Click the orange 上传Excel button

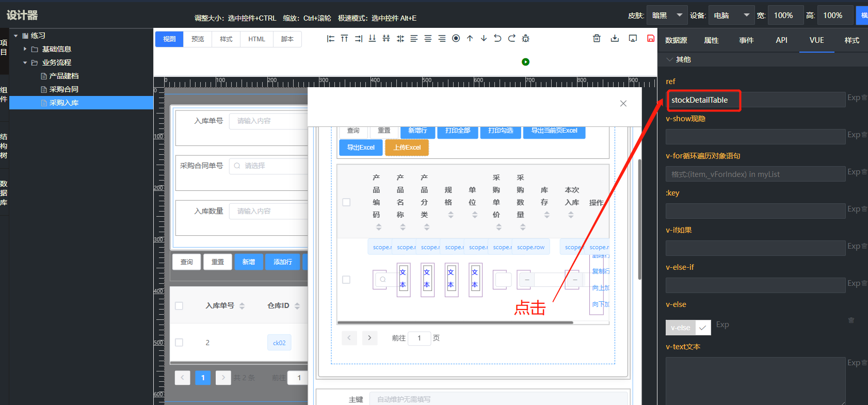(x=407, y=148)
